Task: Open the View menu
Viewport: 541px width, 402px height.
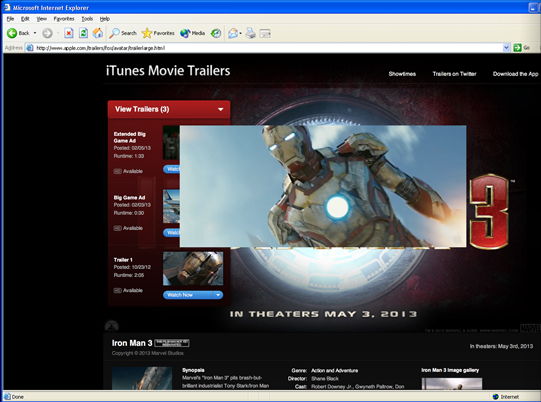Action: click(42, 19)
